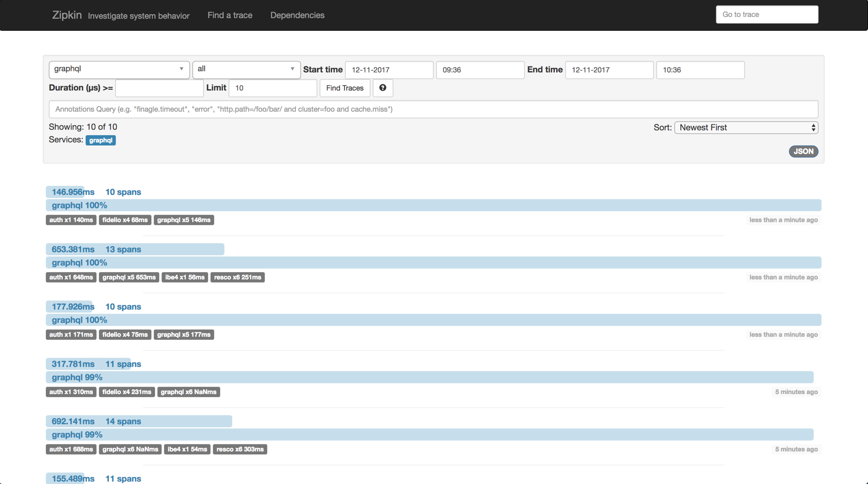Open the Dependencies nav item

click(x=297, y=15)
